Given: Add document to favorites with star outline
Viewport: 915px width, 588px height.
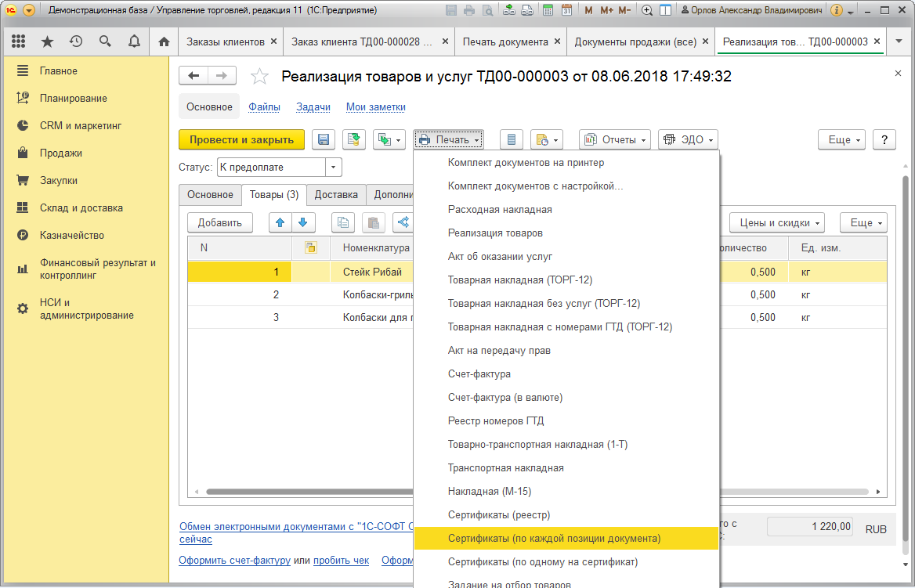Looking at the screenshot, I should (259, 77).
